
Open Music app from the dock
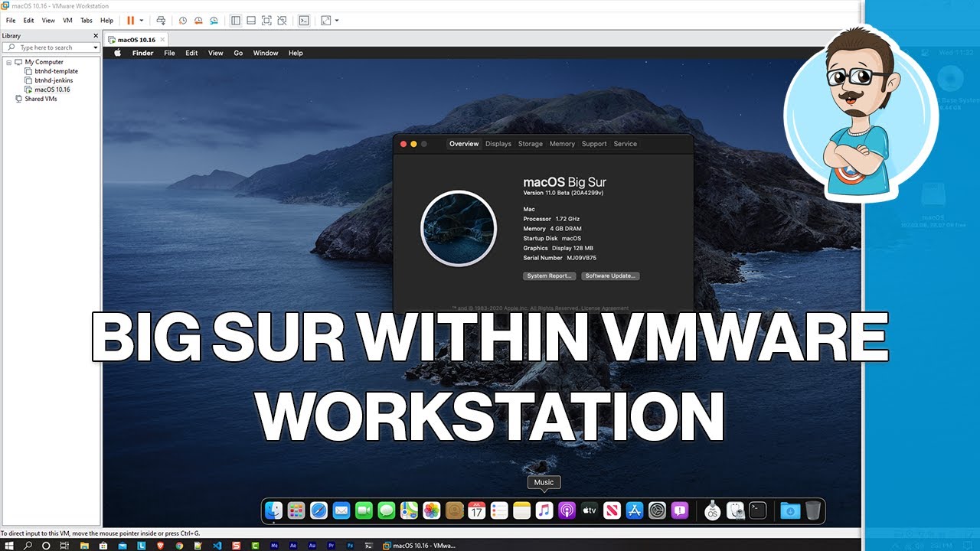pyautogui.click(x=544, y=510)
